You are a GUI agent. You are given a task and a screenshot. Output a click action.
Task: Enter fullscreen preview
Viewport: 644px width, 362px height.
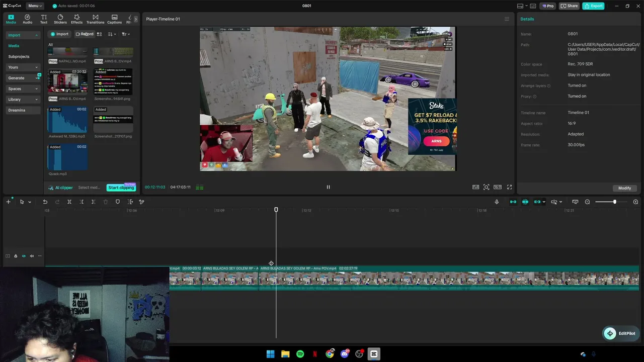[509, 187]
